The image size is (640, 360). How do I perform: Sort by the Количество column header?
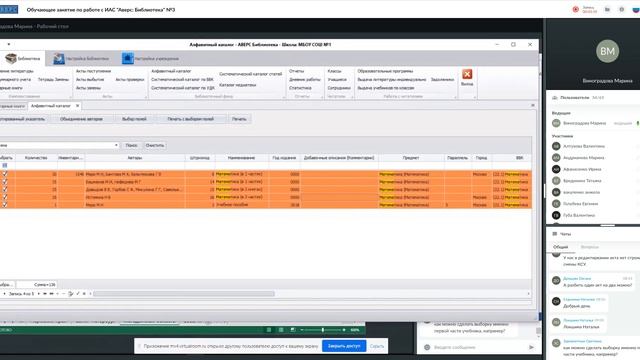click(36, 158)
